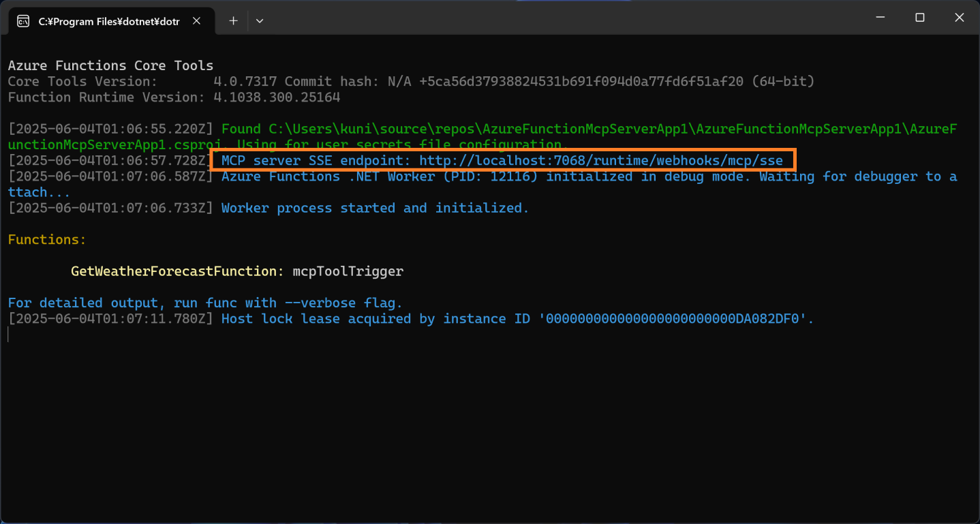The image size is (980, 524).
Task: Click the 'Azure Functions Core Tools' heading
Action: [x=110, y=65]
